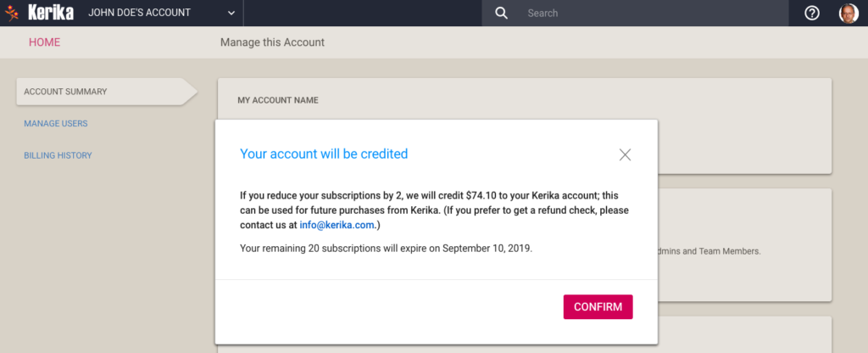Click the 'Your account will be credited' title
The image size is (868, 353).
[324, 154]
